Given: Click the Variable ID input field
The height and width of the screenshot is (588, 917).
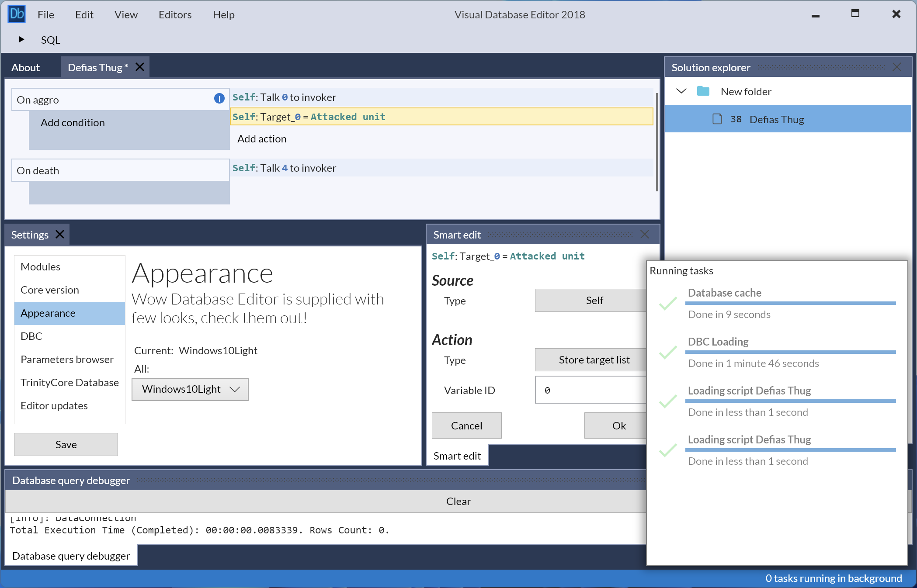Looking at the screenshot, I should tap(590, 390).
